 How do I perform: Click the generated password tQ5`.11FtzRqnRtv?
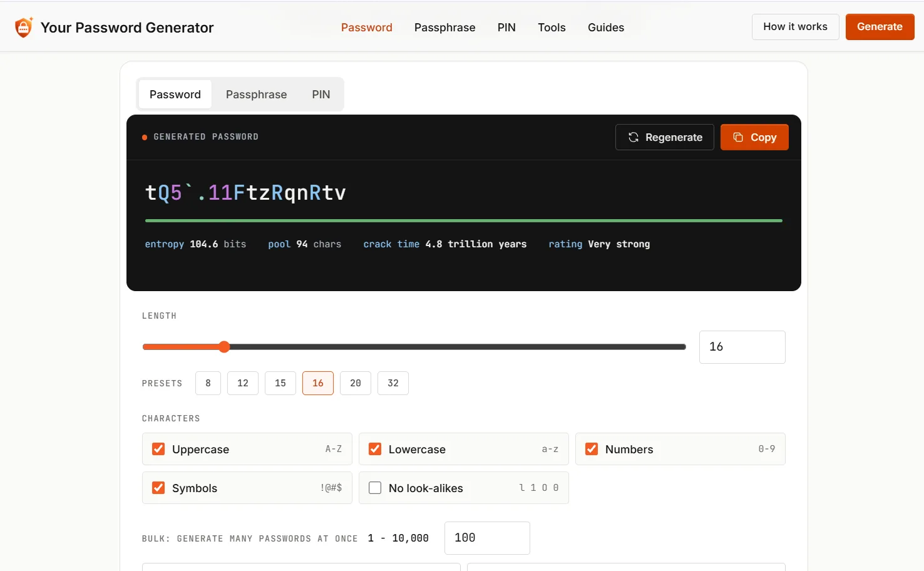pyautogui.click(x=245, y=192)
